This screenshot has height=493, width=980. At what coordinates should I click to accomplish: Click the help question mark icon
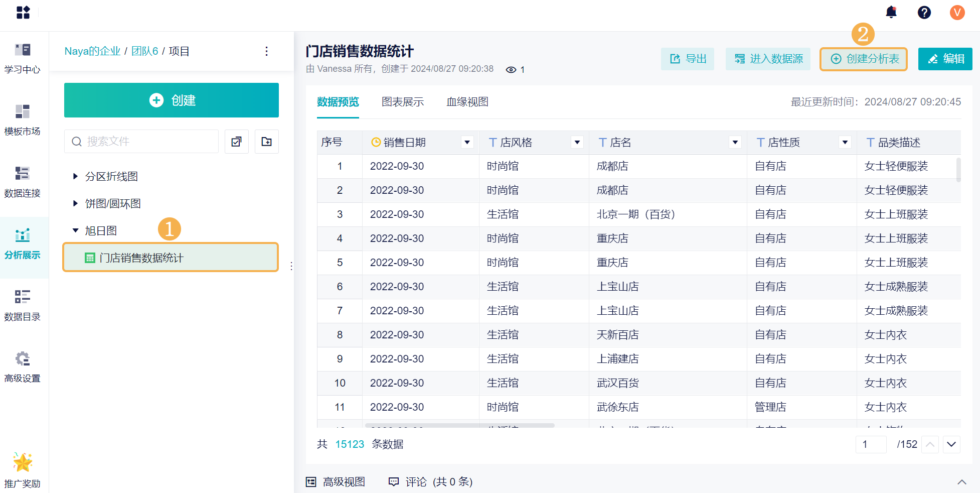pos(924,12)
